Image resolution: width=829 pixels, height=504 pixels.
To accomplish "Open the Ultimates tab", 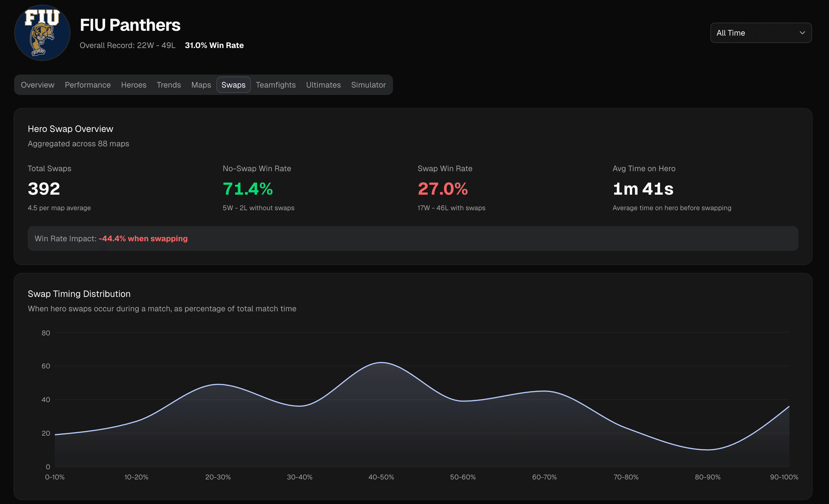I will (323, 85).
